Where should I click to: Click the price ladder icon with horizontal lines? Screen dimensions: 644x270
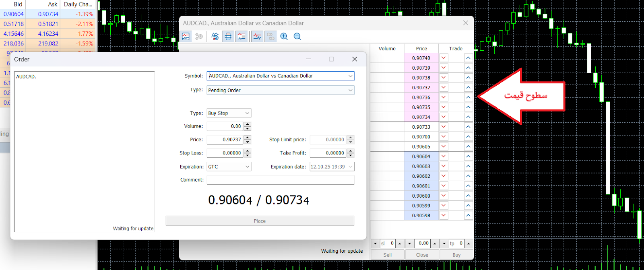tap(228, 37)
